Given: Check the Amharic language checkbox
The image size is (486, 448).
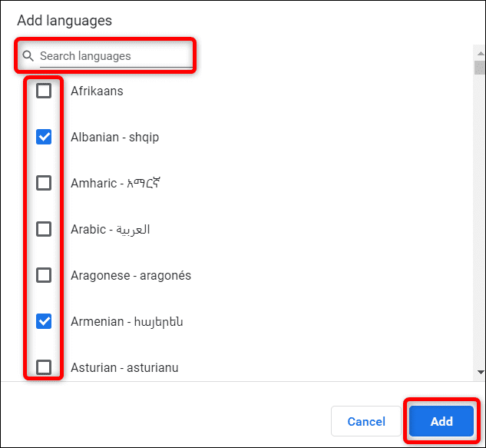Looking at the screenshot, I should coord(44,183).
